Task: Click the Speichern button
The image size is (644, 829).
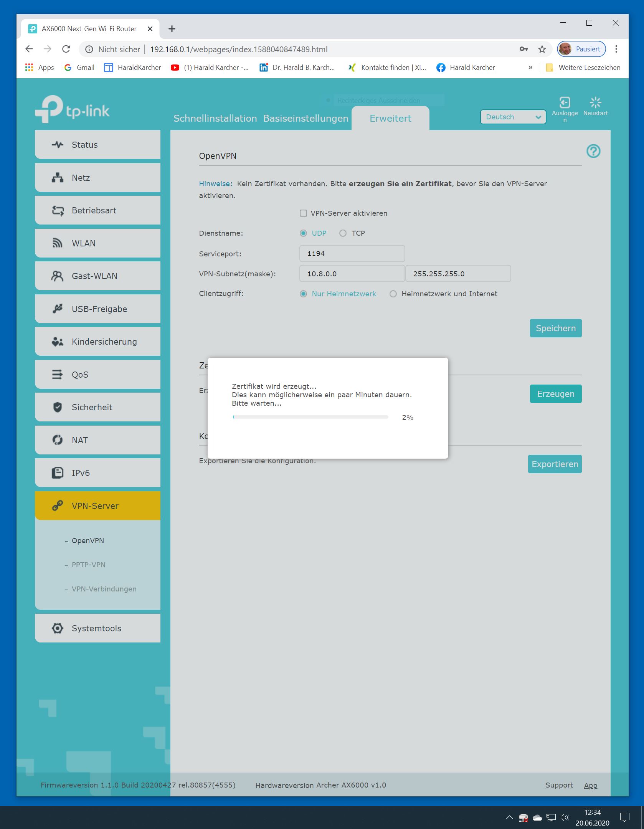Action: (556, 328)
